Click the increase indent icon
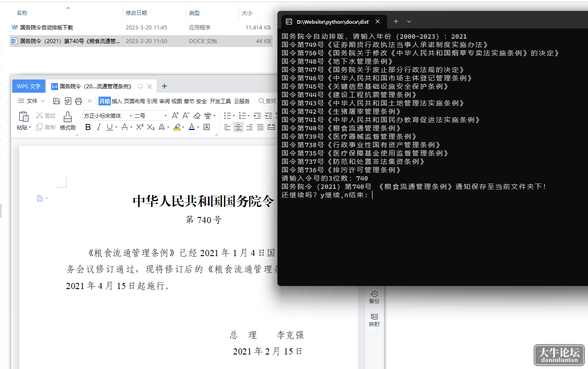This screenshot has height=369, width=588. [268, 116]
